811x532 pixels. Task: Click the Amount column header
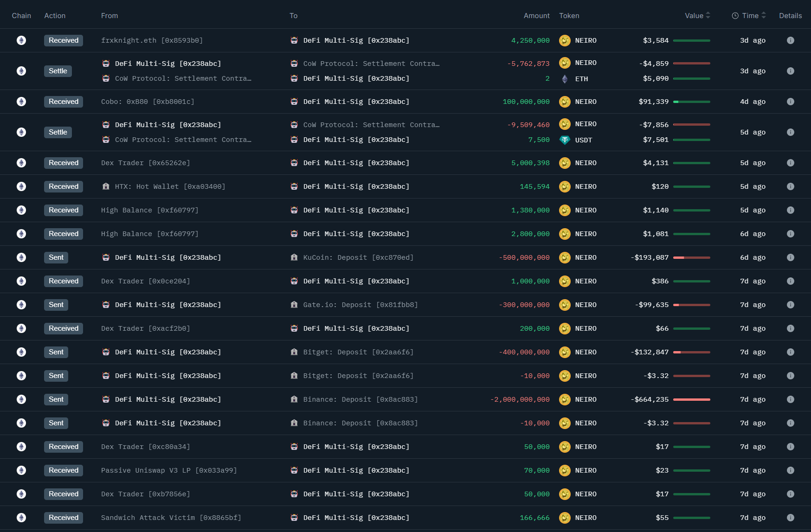point(536,16)
